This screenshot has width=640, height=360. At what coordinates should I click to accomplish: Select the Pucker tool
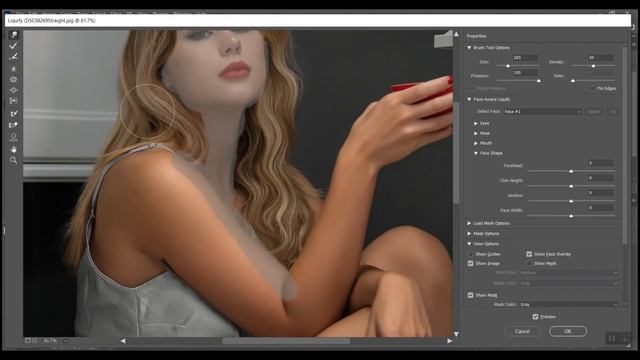click(13, 79)
